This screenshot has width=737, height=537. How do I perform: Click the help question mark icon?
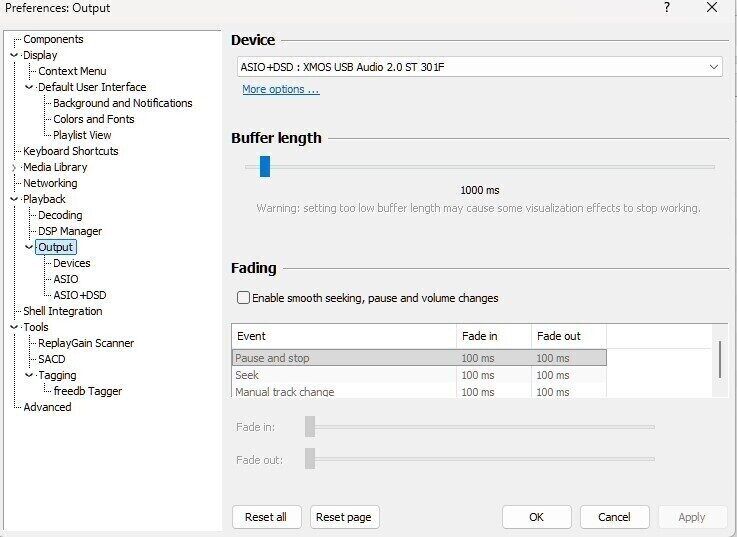(667, 8)
